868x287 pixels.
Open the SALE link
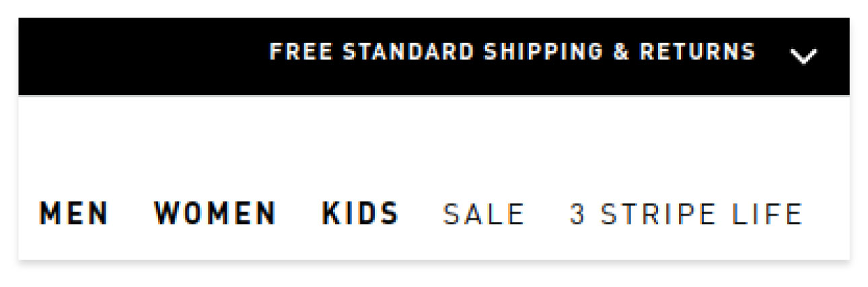(484, 214)
